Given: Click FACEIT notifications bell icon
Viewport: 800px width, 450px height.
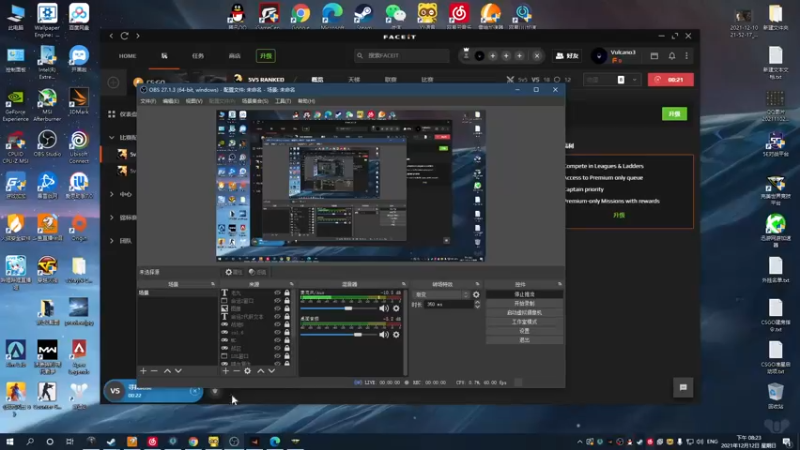Looking at the screenshot, I should (x=672, y=56).
